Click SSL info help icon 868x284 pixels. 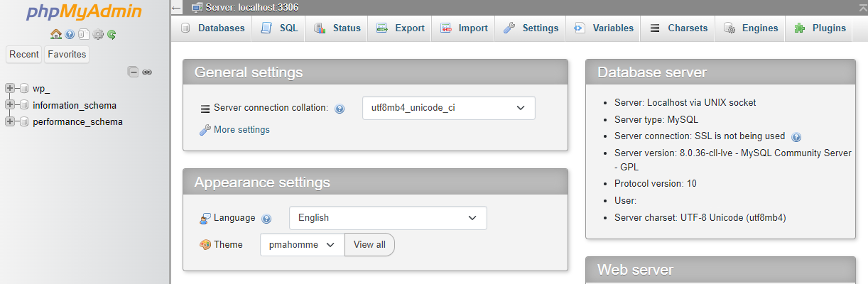796,136
